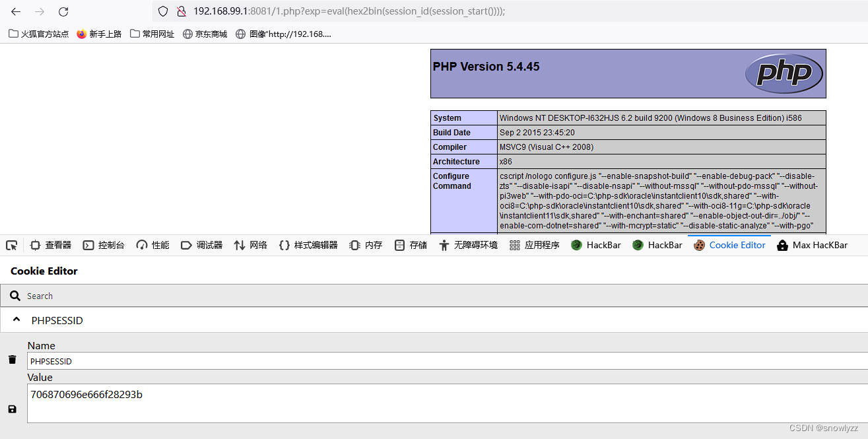Select the System row label
This screenshot has height=439, width=868.
pos(448,118)
